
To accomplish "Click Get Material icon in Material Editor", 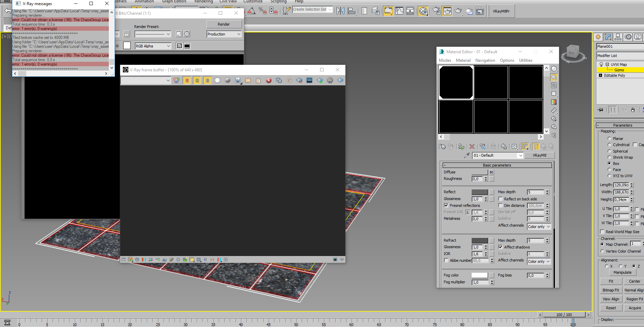I will click(x=443, y=146).
